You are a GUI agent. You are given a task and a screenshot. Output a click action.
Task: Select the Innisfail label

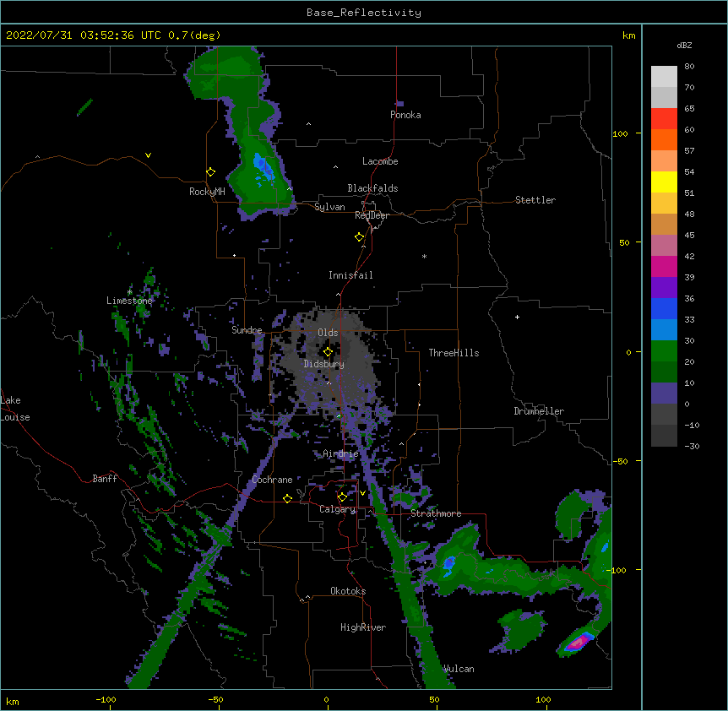[x=350, y=275]
